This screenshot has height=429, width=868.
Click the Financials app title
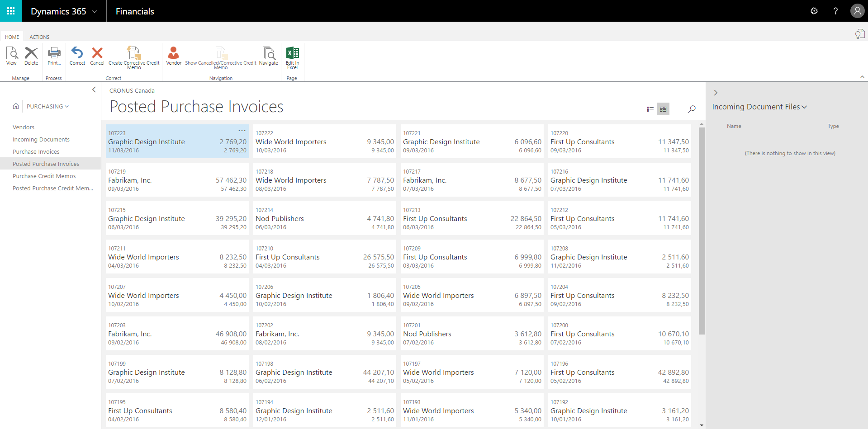coord(135,11)
